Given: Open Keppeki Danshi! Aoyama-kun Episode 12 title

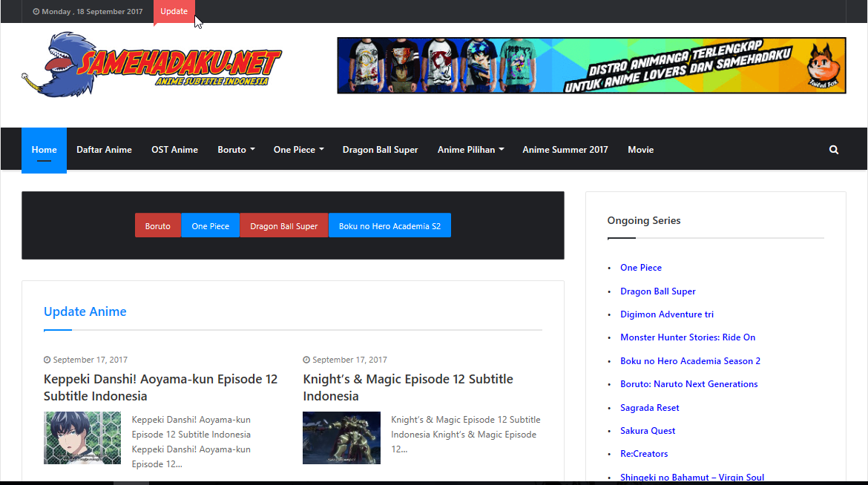Looking at the screenshot, I should (x=160, y=388).
